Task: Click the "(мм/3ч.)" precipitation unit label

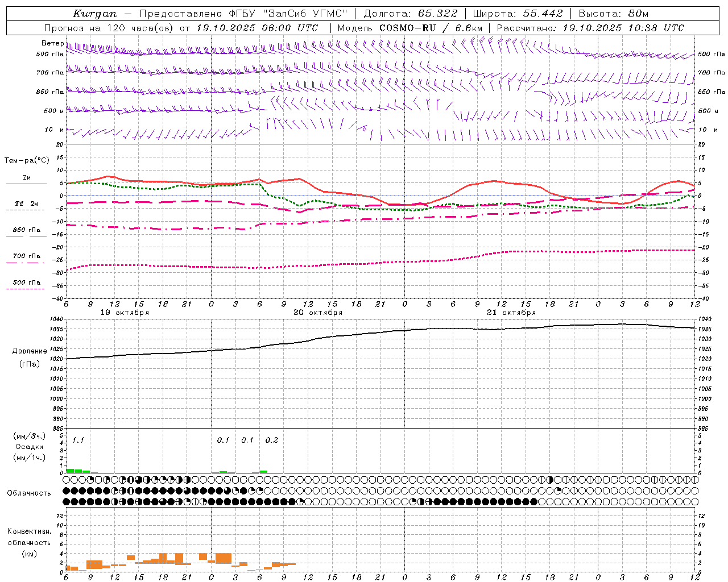Action: point(29,436)
